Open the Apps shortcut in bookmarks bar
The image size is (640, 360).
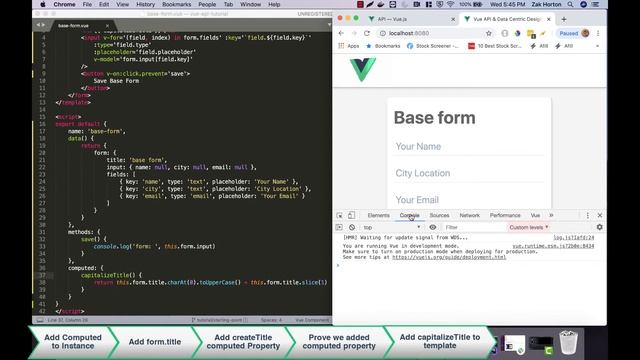coord(349,46)
